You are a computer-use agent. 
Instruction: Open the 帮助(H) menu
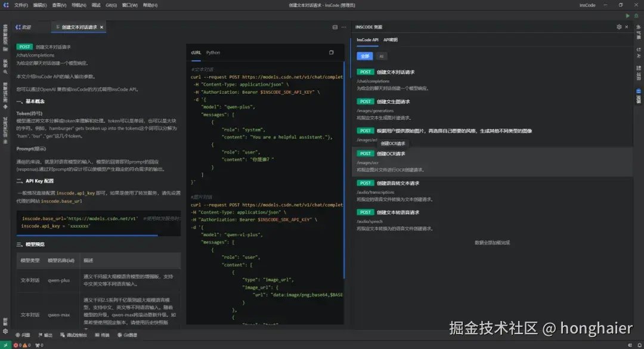[x=150, y=5]
